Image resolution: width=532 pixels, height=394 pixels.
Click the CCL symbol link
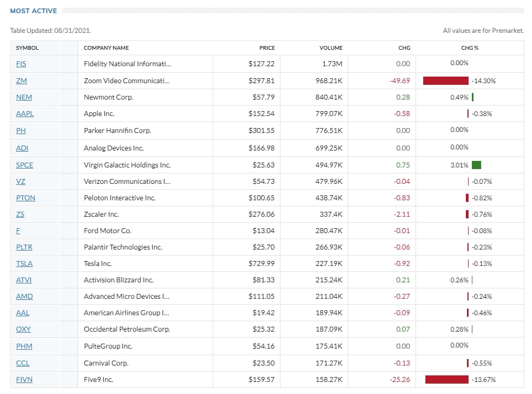[x=23, y=363]
